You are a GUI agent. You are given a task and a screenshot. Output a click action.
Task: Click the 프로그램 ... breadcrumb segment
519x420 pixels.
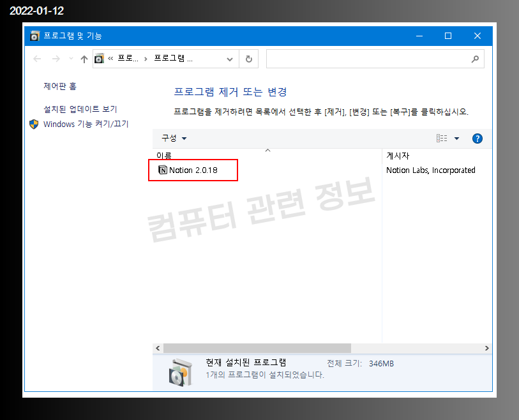click(173, 58)
